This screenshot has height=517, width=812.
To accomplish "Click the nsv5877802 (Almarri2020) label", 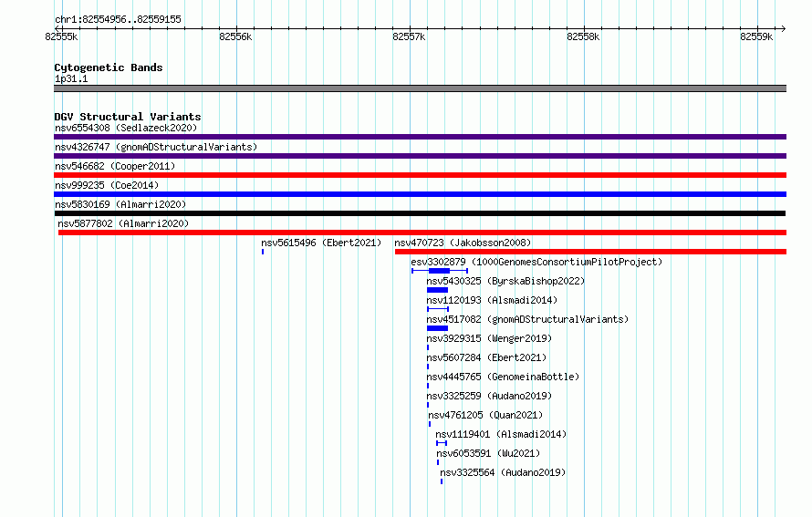I will (x=123, y=223).
